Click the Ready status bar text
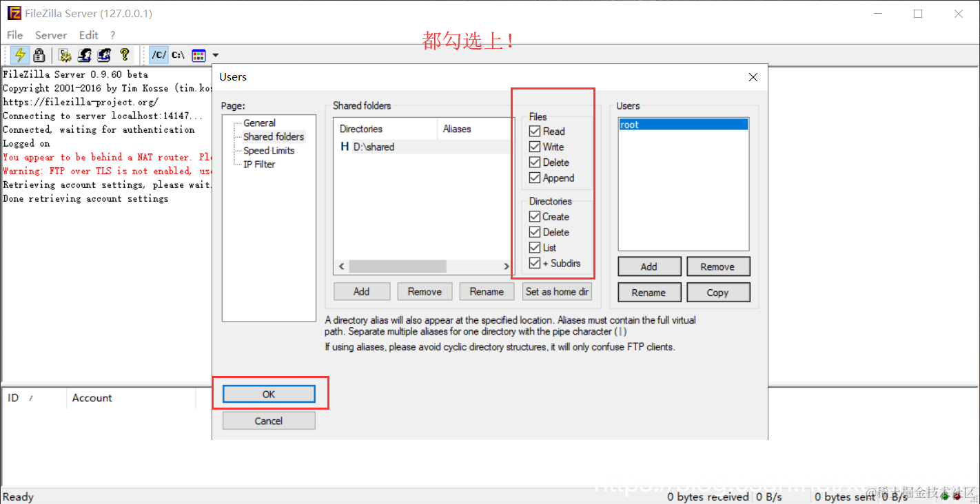This screenshot has width=980, height=504. pos(19,496)
